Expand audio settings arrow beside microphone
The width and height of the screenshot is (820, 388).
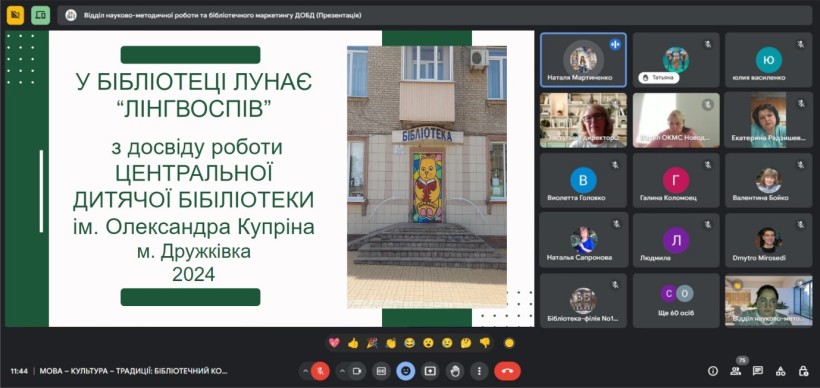tap(305, 371)
